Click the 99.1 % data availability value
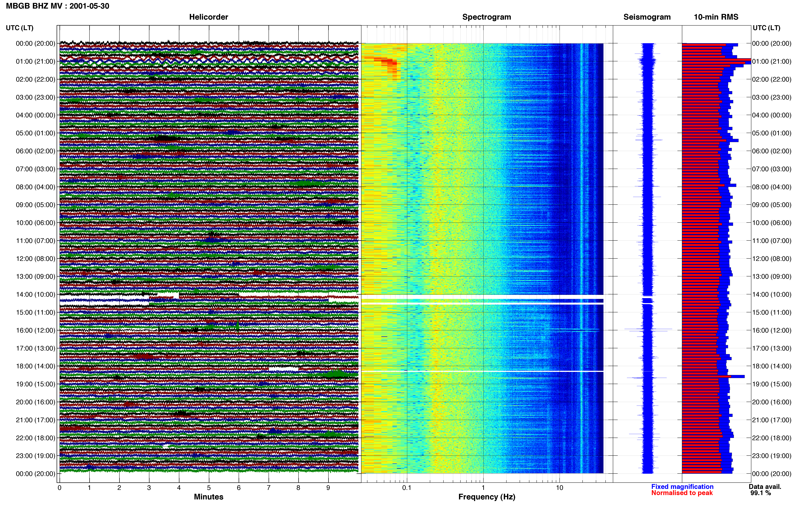 click(x=761, y=493)
